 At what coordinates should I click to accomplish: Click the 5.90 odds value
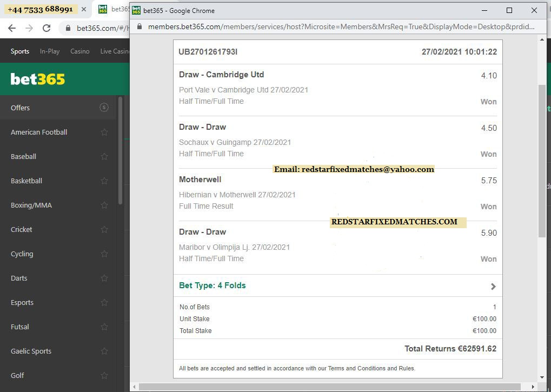pos(489,233)
